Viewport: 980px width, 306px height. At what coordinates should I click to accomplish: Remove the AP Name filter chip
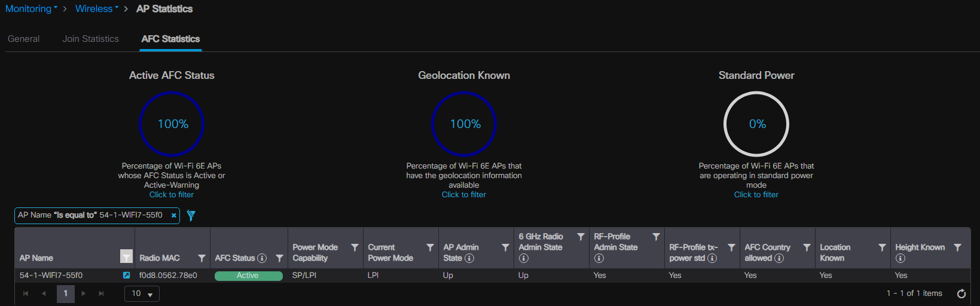pos(173,216)
